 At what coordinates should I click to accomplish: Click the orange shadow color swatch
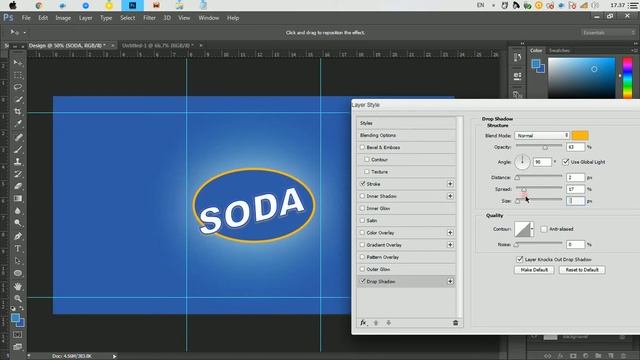(580, 136)
